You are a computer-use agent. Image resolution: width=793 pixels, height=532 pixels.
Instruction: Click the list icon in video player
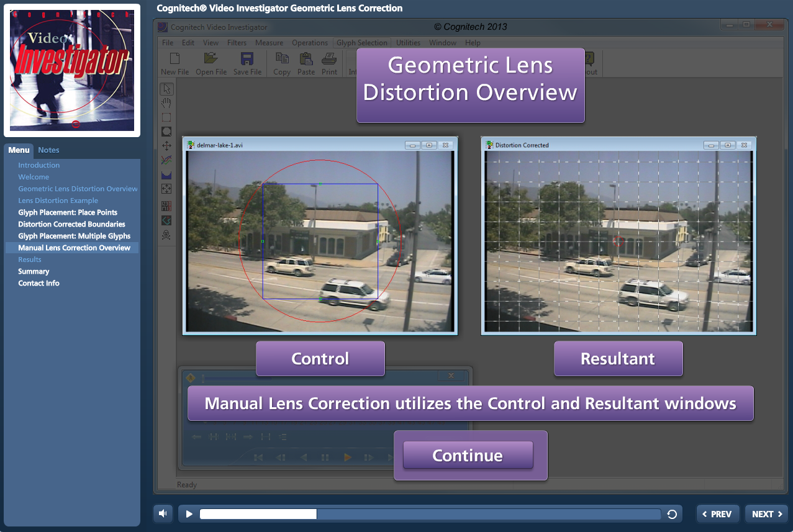[x=283, y=436]
